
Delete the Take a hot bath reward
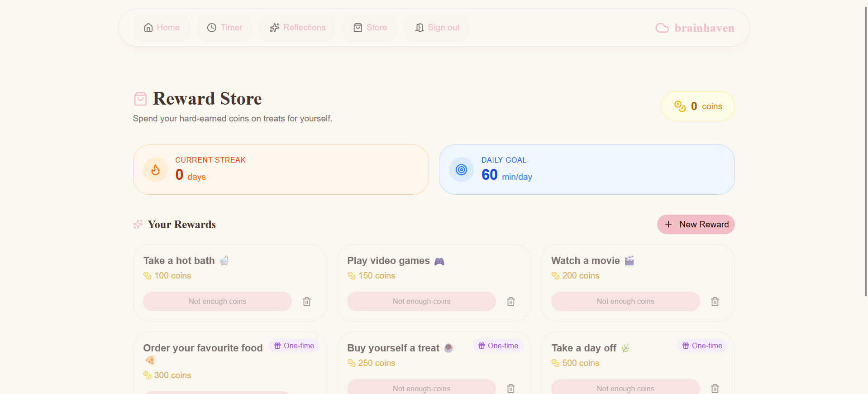[x=307, y=302]
